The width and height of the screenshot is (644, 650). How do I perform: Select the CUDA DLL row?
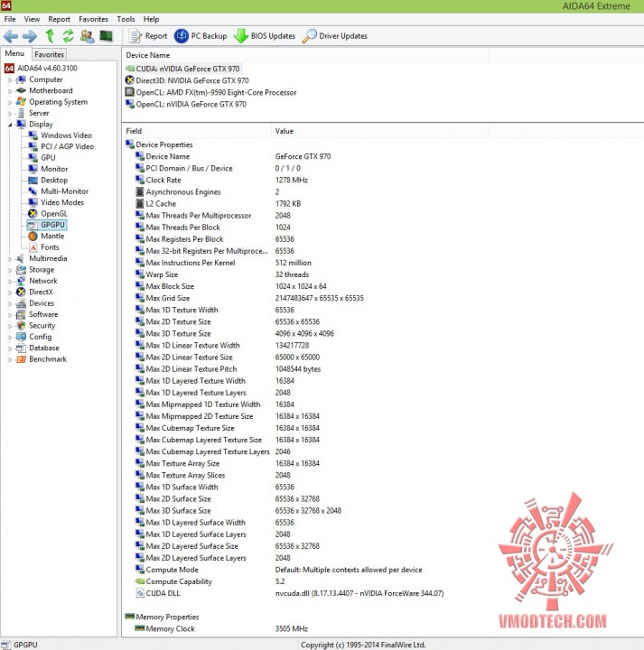pyautogui.click(x=289, y=594)
